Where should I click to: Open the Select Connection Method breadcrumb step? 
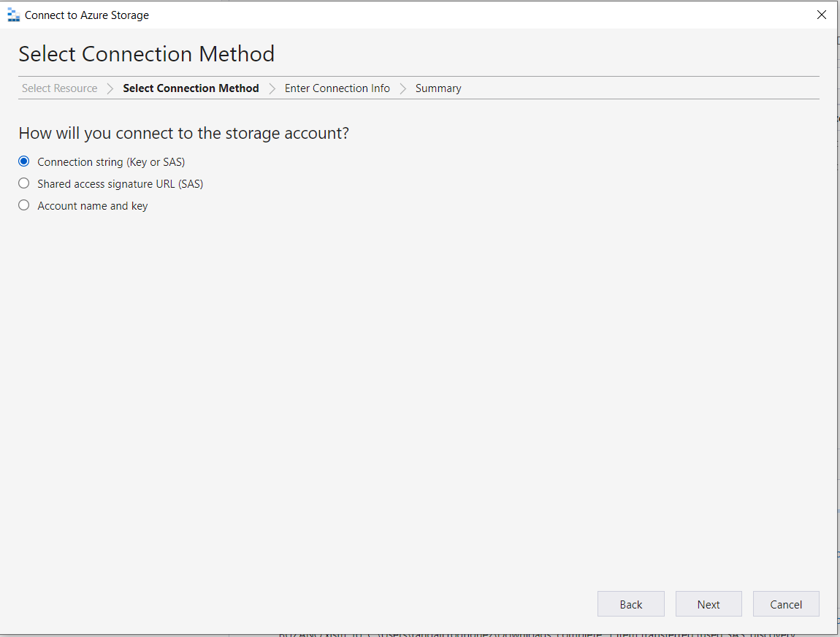[x=191, y=88]
